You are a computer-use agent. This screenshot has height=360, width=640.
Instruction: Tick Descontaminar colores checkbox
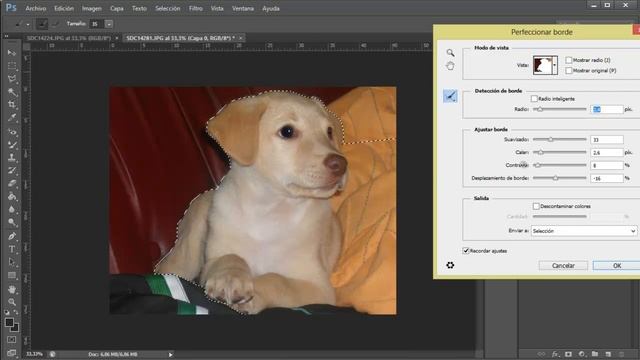[x=536, y=206]
